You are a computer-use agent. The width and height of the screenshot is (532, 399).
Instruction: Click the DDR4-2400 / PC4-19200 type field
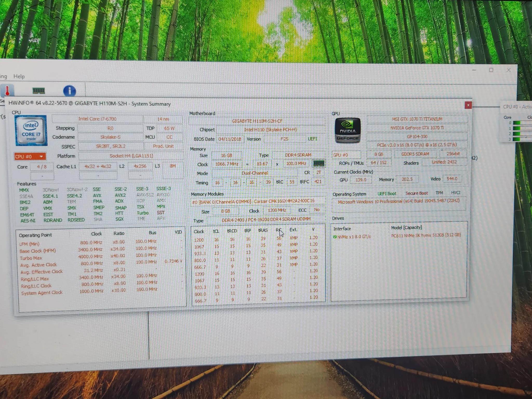tap(266, 219)
